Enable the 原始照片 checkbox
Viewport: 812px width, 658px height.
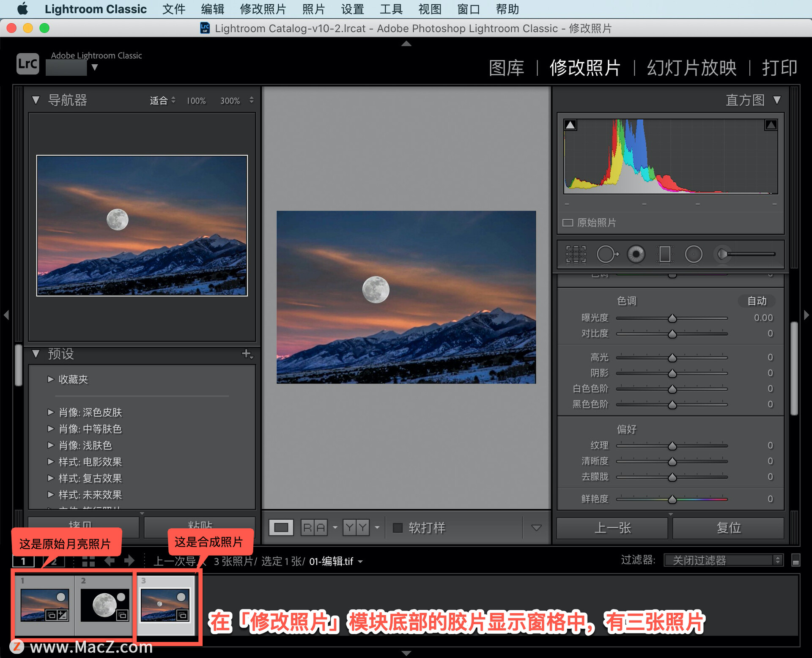[x=568, y=223]
